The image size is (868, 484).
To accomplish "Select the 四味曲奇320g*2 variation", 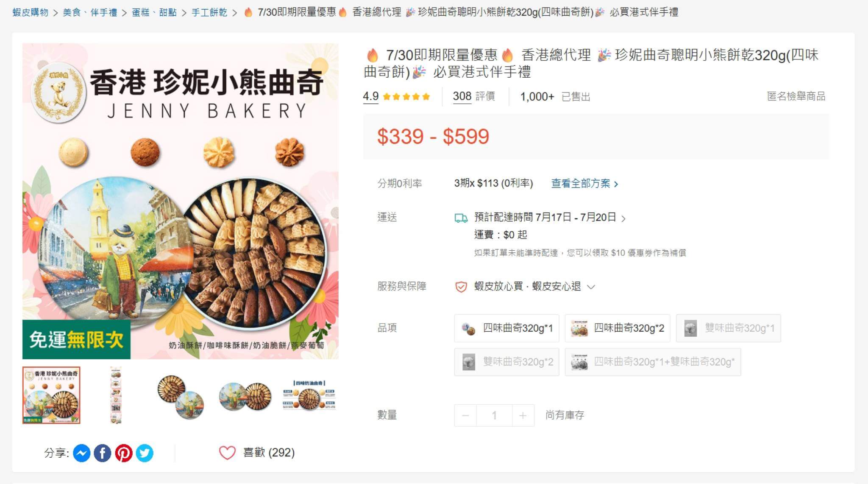I will pos(618,328).
